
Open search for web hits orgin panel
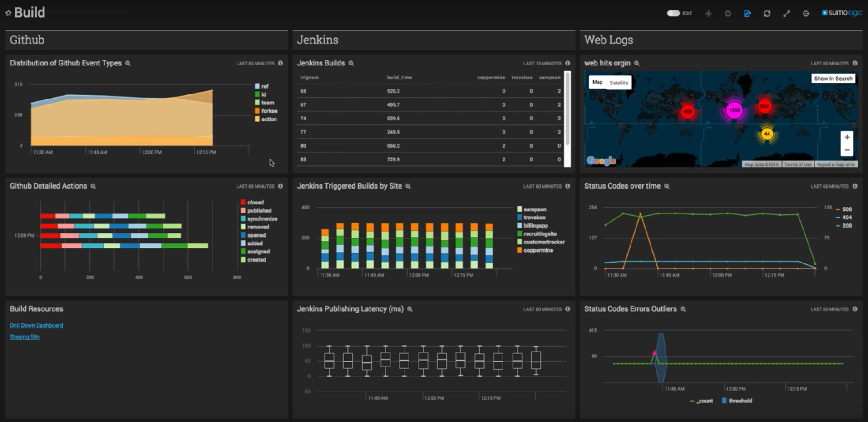[636, 63]
